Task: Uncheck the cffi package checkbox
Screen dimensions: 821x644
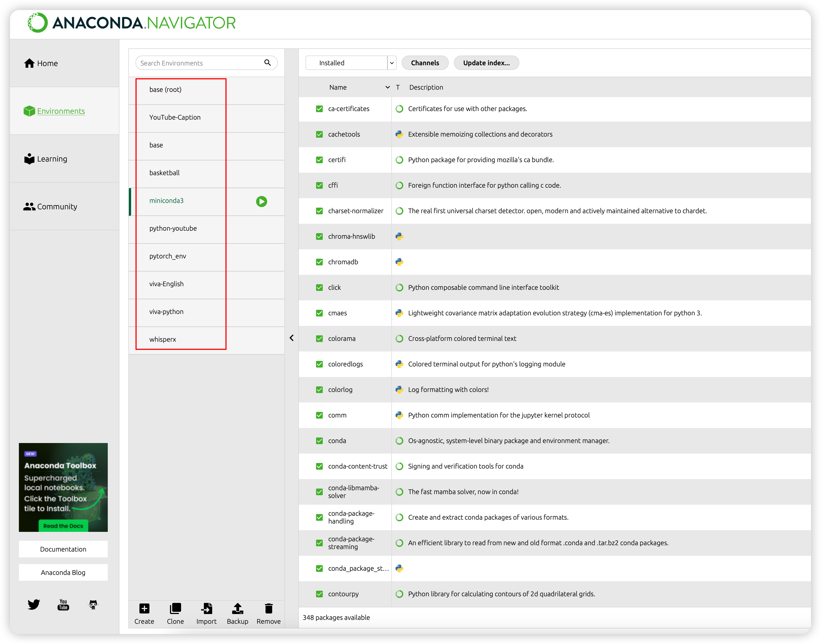Action: (x=320, y=185)
